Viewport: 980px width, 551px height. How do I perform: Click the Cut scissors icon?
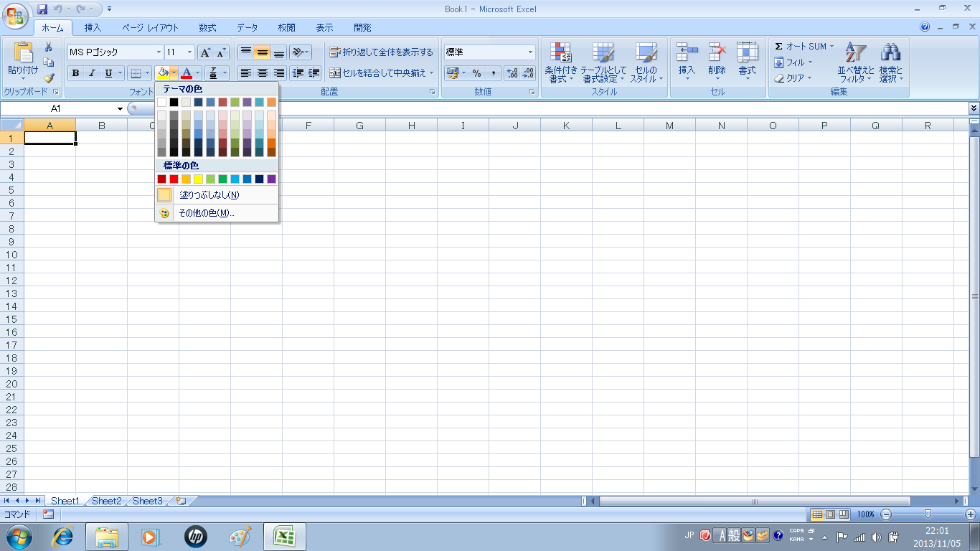pyautogui.click(x=49, y=47)
